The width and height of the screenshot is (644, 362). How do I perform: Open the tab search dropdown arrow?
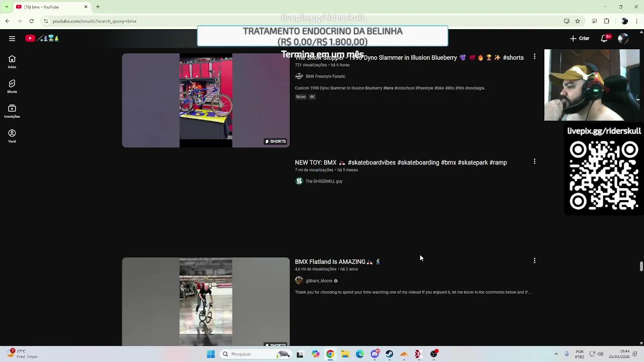pyautogui.click(x=7, y=7)
